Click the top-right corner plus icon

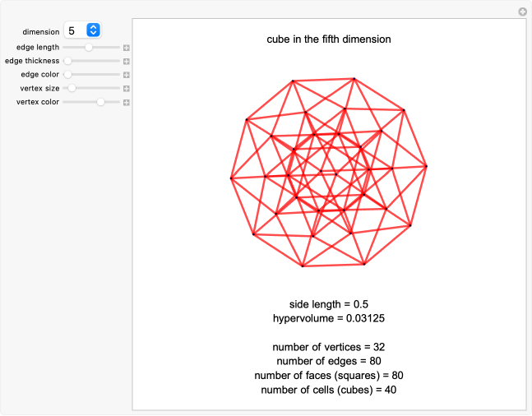(x=522, y=12)
